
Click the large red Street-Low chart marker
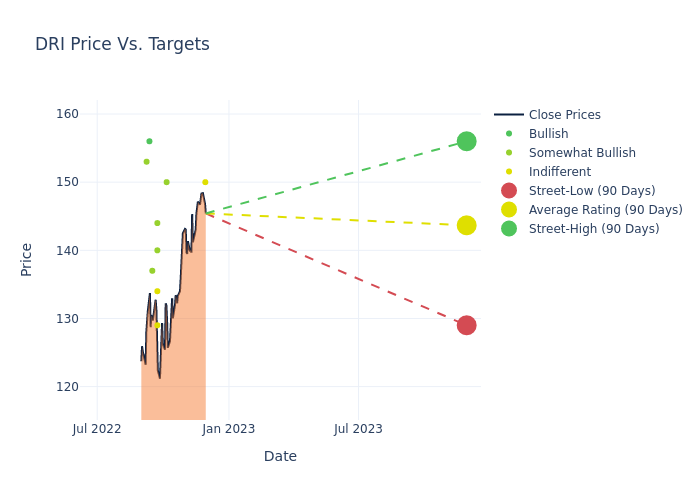point(466,325)
